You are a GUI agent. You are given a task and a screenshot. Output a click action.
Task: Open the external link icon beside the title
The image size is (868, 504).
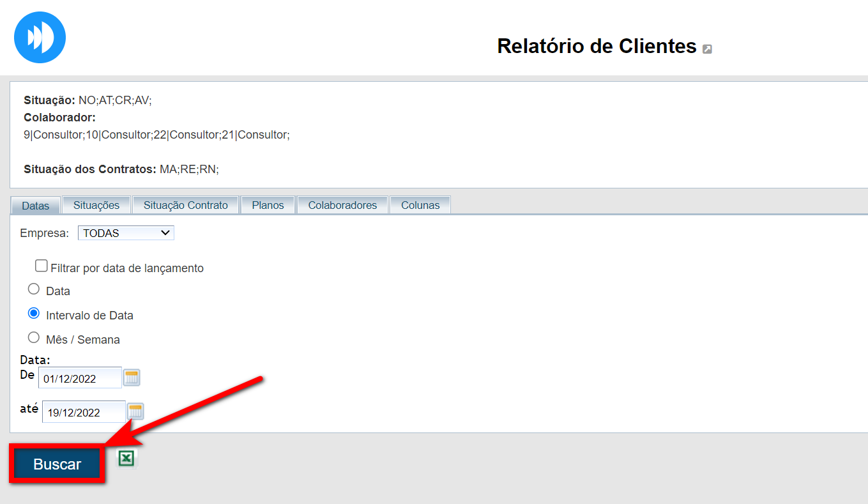pyautogui.click(x=707, y=49)
